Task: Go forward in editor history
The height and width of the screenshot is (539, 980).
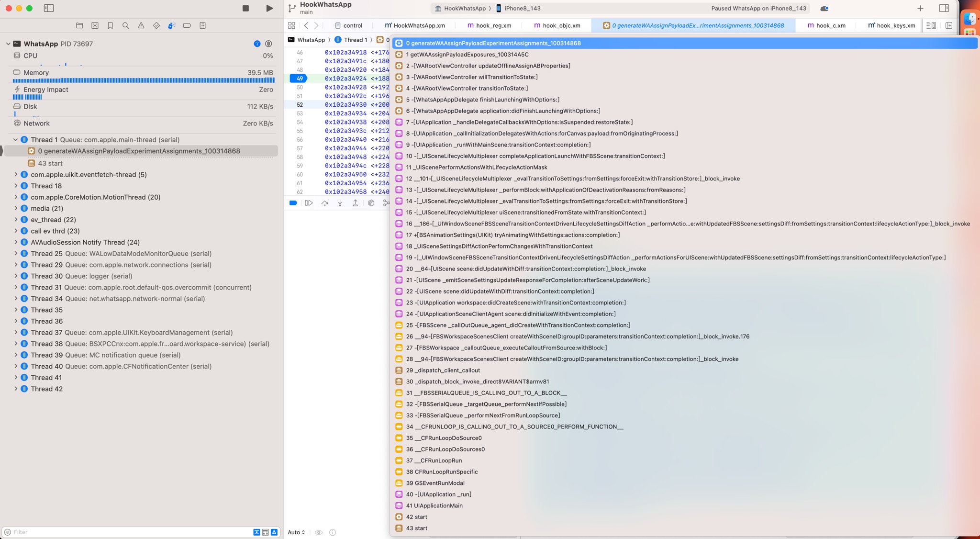Action: pyautogui.click(x=316, y=25)
